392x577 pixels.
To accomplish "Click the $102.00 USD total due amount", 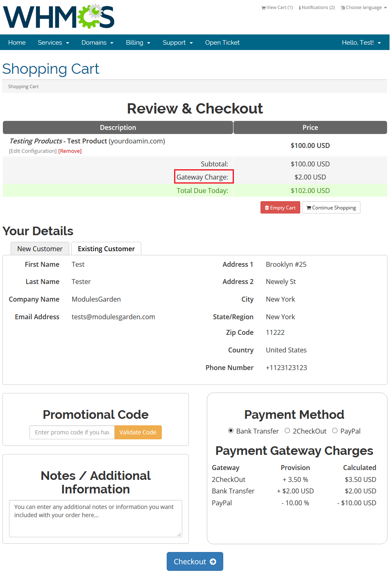I will pyautogui.click(x=310, y=191).
